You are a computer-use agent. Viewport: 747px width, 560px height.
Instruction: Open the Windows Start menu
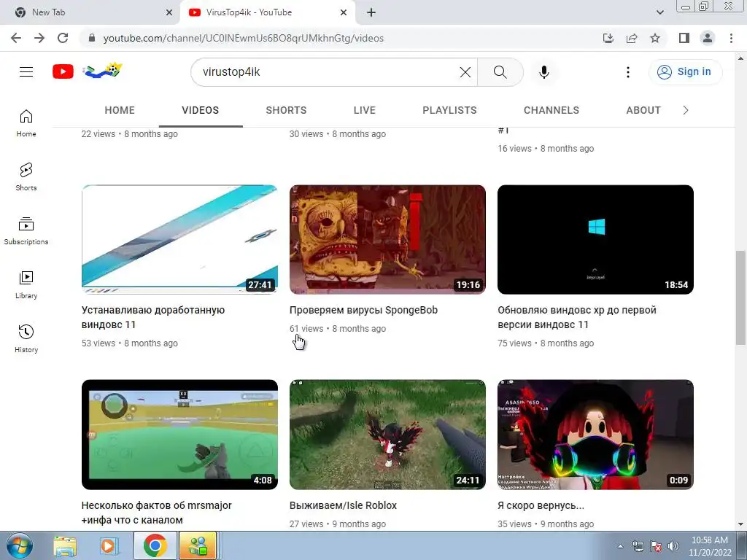click(20, 545)
